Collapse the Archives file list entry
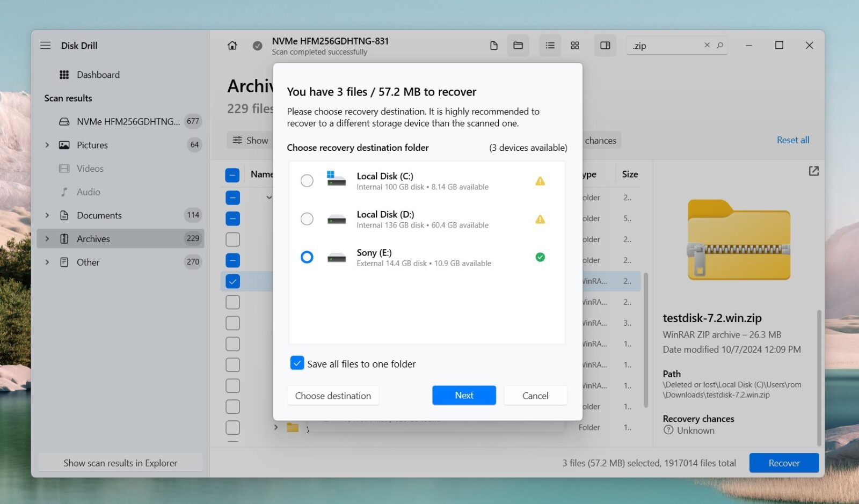The width and height of the screenshot is (859, 504). (x=270, y=197)
